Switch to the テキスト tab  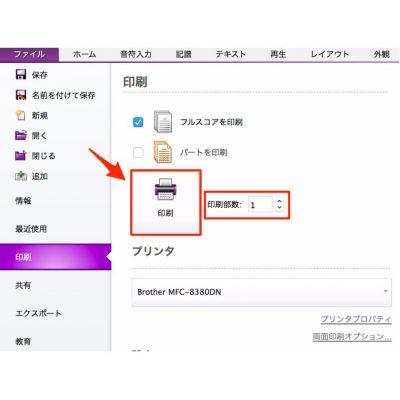(x=230, y=54)
